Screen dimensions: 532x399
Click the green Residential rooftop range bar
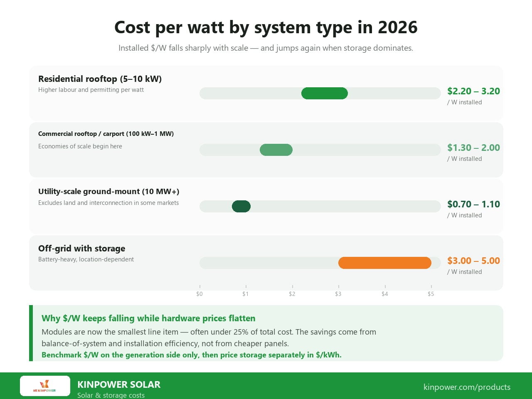(325, 94)
